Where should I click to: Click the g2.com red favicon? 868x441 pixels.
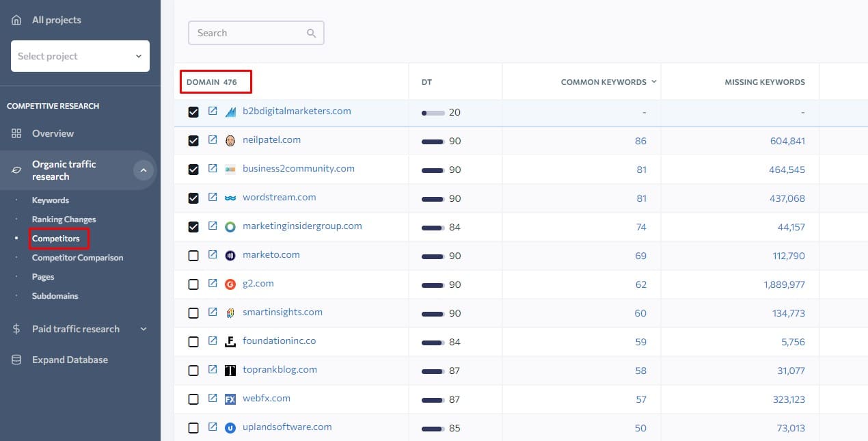click(230, 284)
